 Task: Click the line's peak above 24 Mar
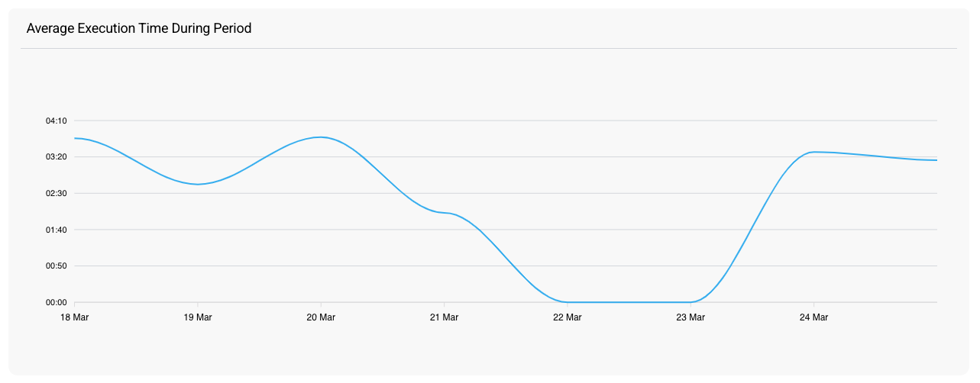(813, 152)
